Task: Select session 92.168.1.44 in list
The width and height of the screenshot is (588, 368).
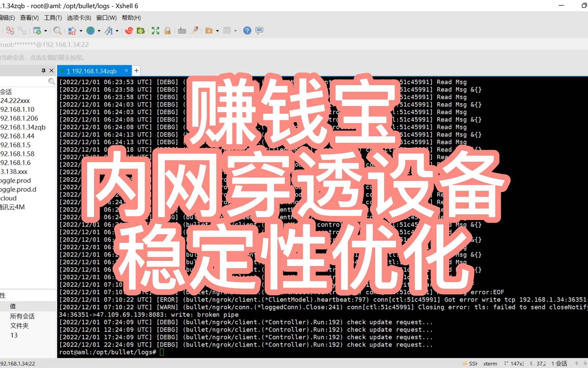Action: [x=17, y=136]
